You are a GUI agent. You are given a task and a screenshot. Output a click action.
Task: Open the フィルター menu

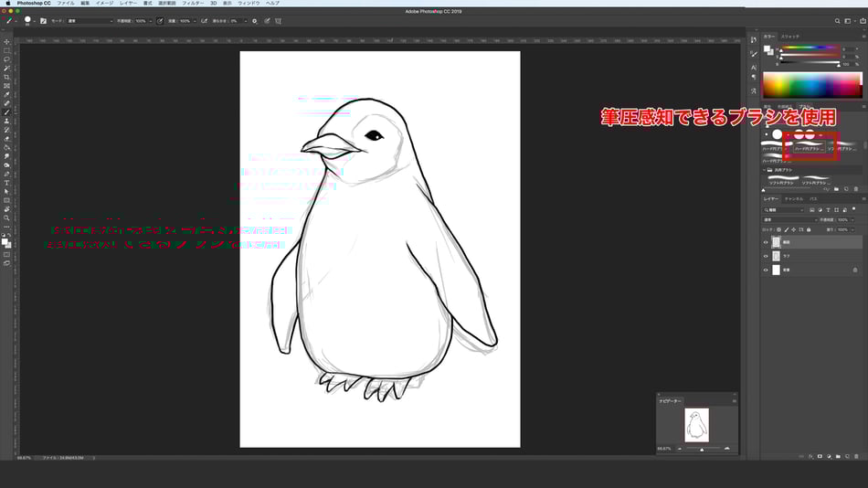[x=192, y=4]
